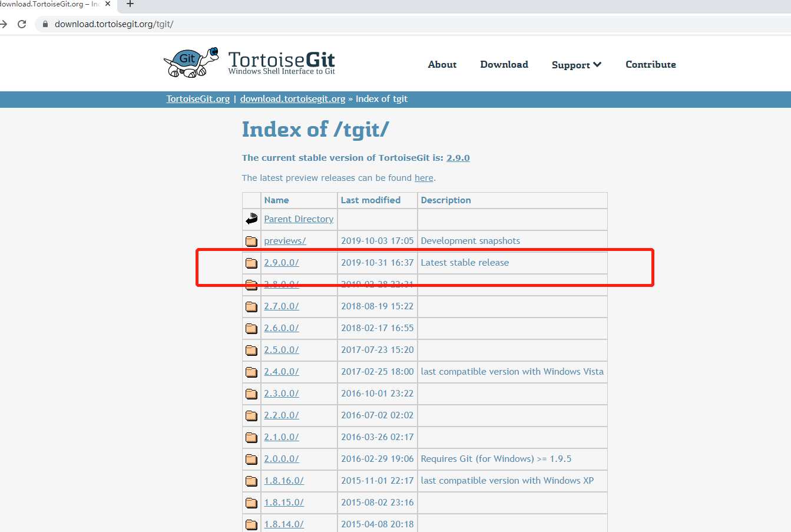This screenshot has width=791, height=532.
Task: Click the 'Latest stable release' description
Action: [465, 263]
